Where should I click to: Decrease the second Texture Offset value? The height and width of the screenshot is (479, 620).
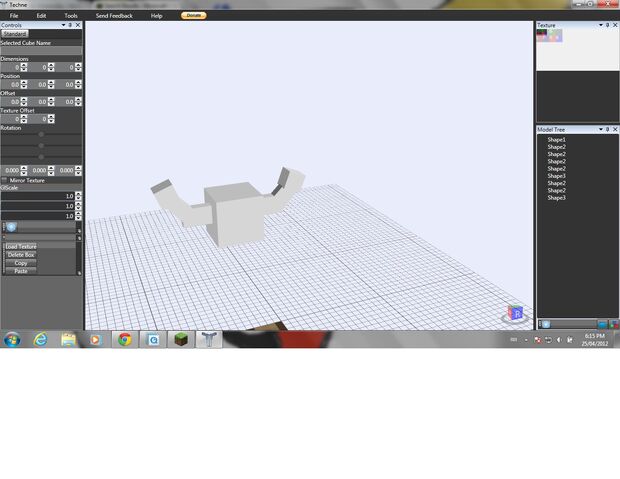coord(51,121)
